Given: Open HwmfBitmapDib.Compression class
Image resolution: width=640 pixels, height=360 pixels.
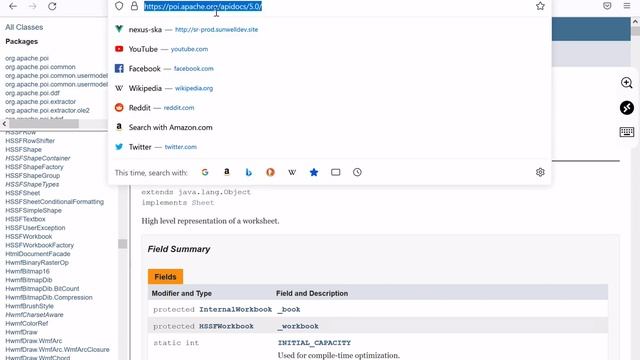Looking at the screenshot, I should coord(49,298).
